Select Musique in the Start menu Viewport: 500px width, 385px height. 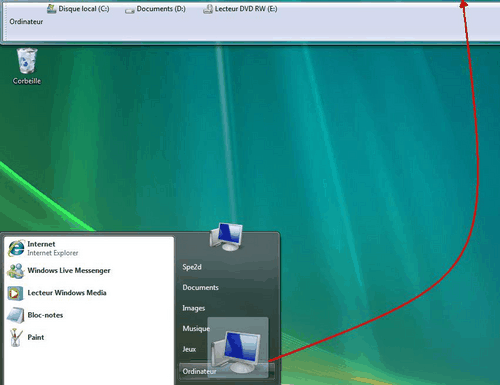(196, 329)
